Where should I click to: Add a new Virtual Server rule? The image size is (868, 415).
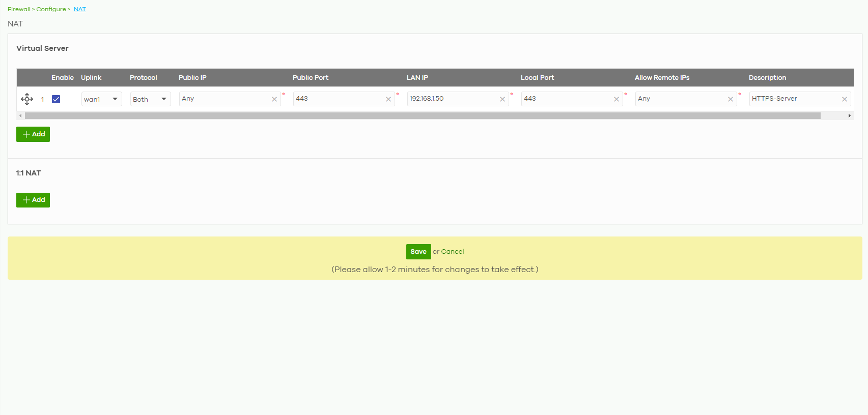coord(33,134)
